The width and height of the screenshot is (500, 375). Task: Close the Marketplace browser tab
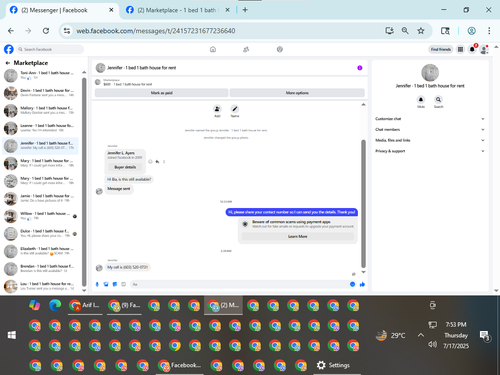(x=227, y=10)
